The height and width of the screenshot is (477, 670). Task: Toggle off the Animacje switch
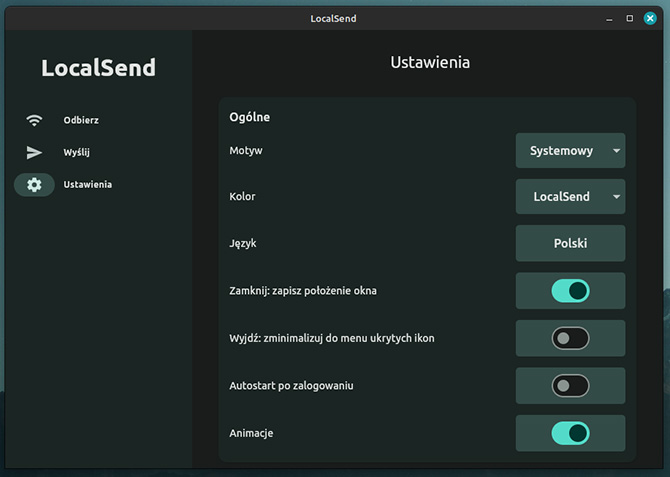(x=570, y=433)
